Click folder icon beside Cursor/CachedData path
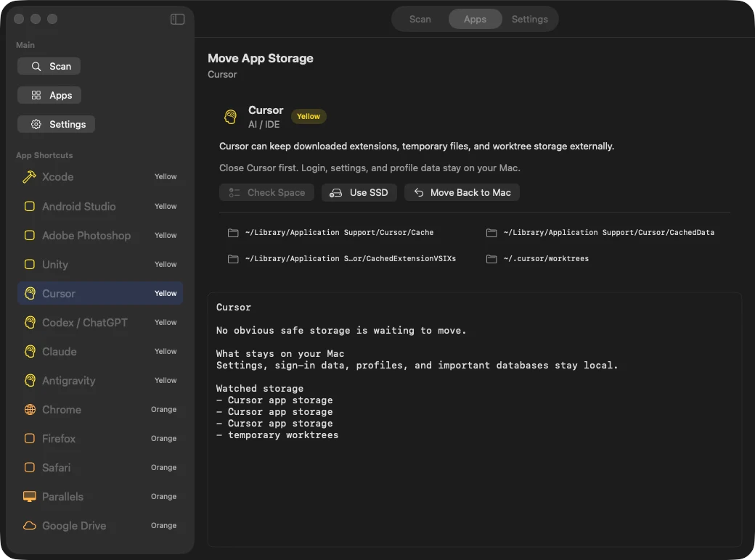Viewport: 755px width, 560px height. coord(491,233)
